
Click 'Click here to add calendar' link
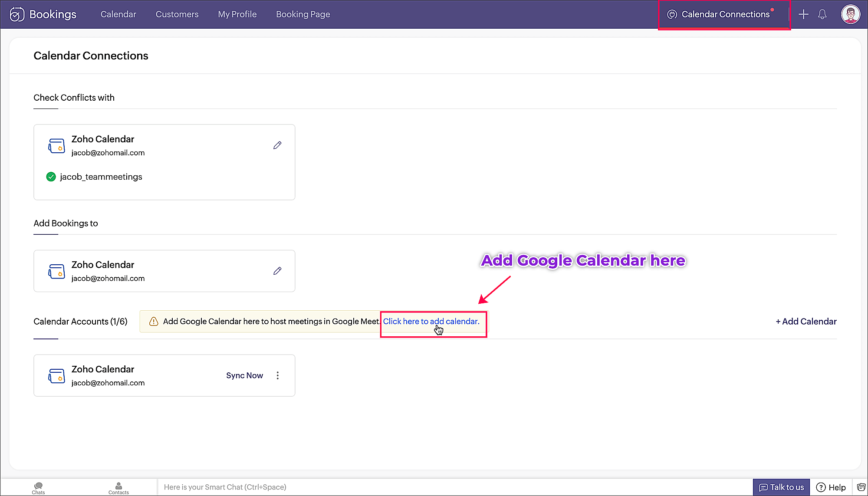pos(431,321)
